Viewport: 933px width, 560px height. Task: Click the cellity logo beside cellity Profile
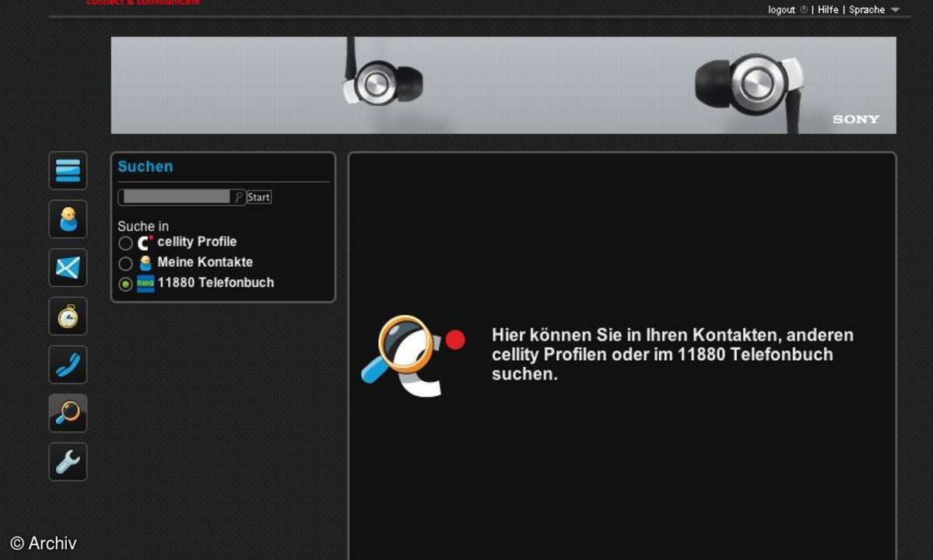146,243
